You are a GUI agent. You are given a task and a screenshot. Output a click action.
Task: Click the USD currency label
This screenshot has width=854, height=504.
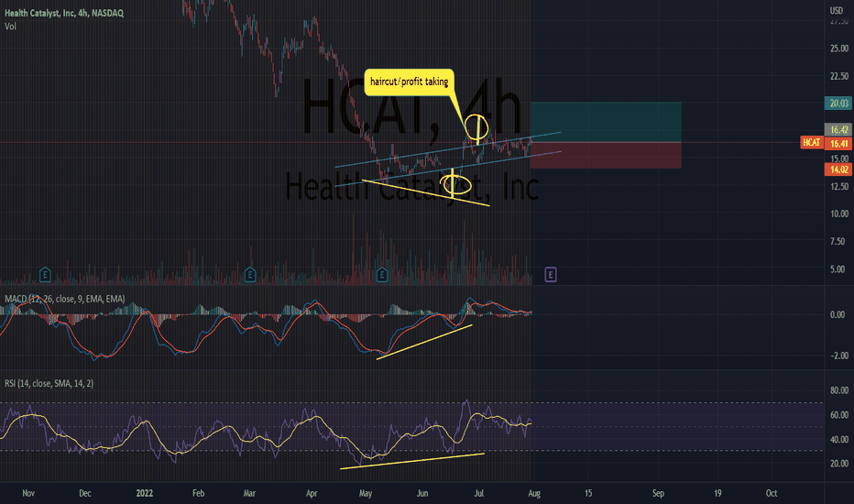coord(836,10)
